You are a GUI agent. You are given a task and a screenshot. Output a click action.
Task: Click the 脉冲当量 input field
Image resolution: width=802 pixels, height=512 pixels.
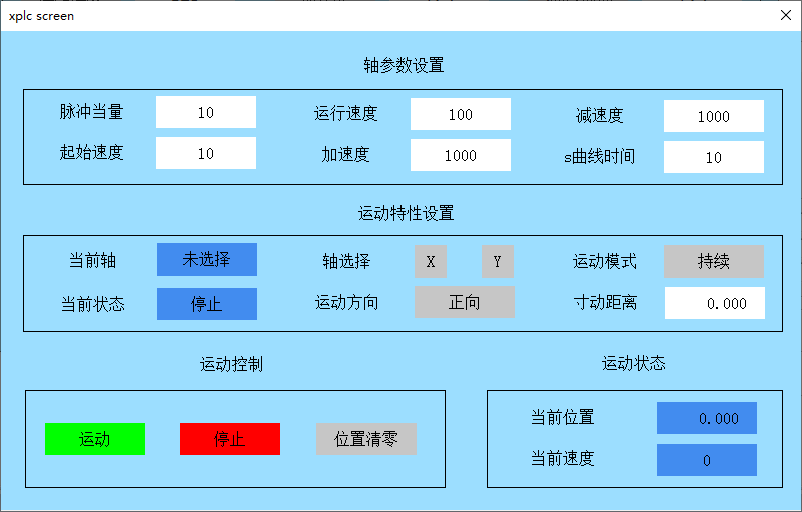click(x=206, y=112)
